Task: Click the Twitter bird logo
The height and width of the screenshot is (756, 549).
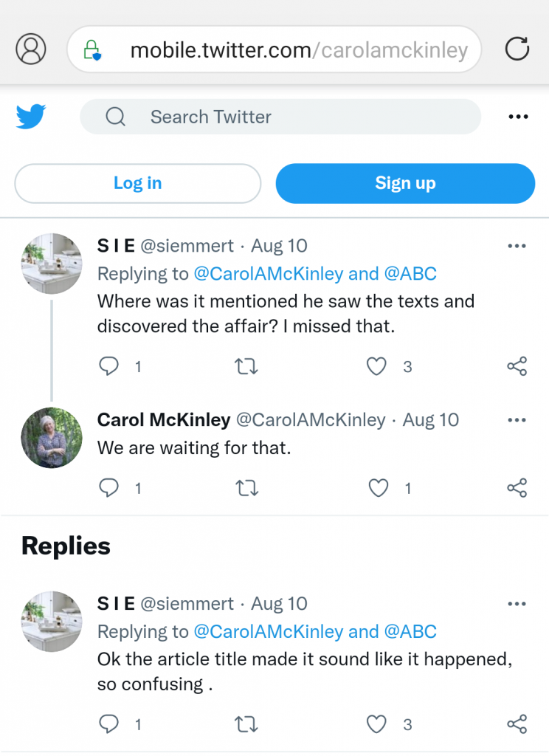Action: [x=31, y=117]
